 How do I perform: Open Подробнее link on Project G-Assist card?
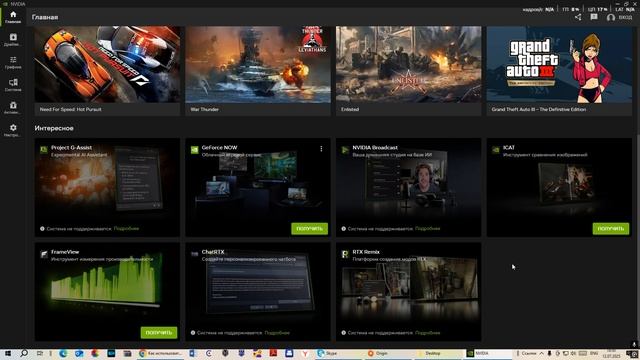[x=126, y=229]
